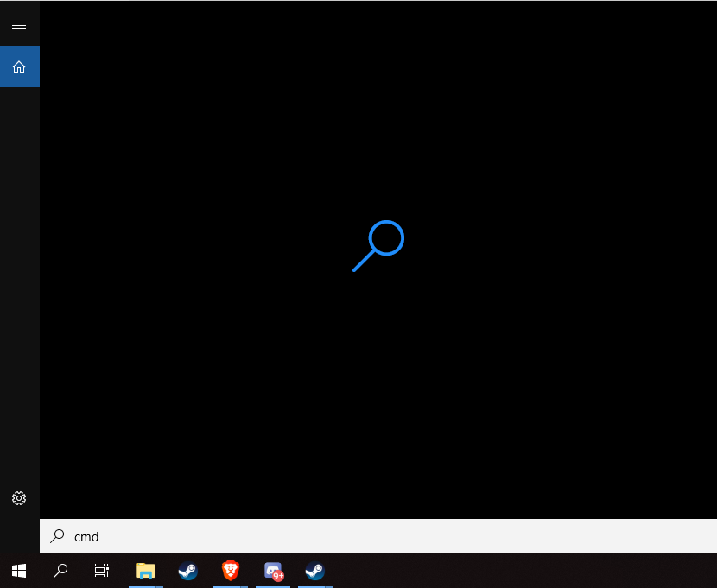Expand the hamburger menu in search panel
The width and height of the screenshot is (717, 588).
[x=19, y=26]
